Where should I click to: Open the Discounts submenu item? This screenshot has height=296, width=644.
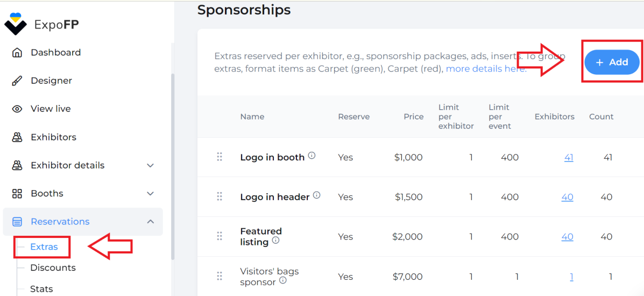click(53, 267)
